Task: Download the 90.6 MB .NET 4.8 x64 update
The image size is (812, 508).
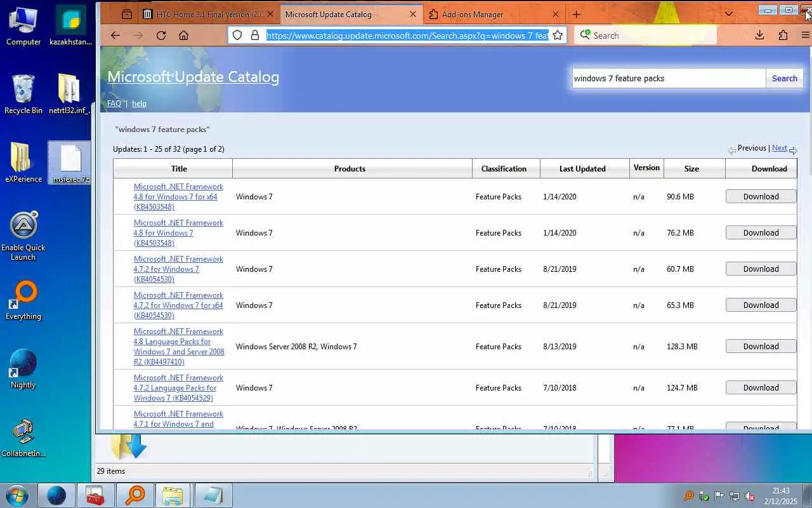Action: (x=761, y=197)
